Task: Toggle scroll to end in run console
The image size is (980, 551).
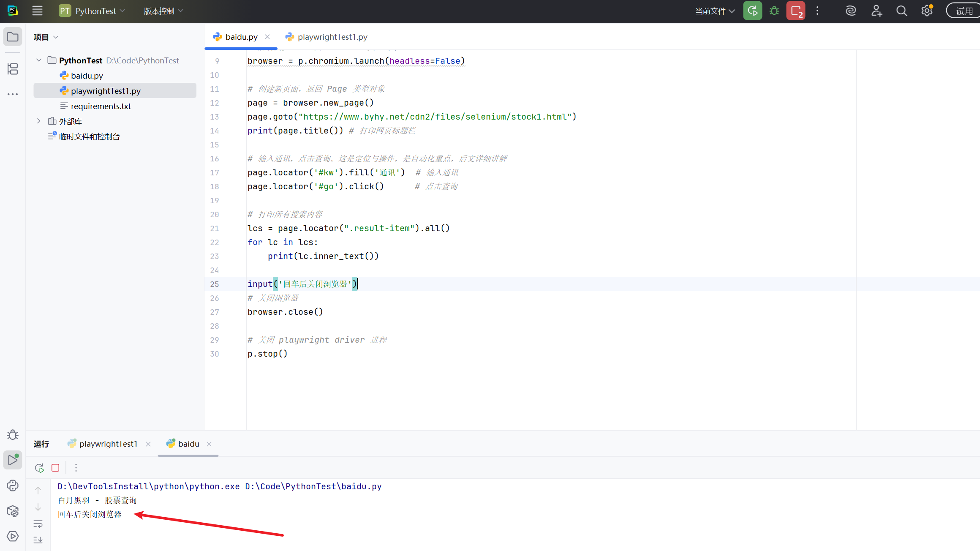Action: [x=38, y=540]
